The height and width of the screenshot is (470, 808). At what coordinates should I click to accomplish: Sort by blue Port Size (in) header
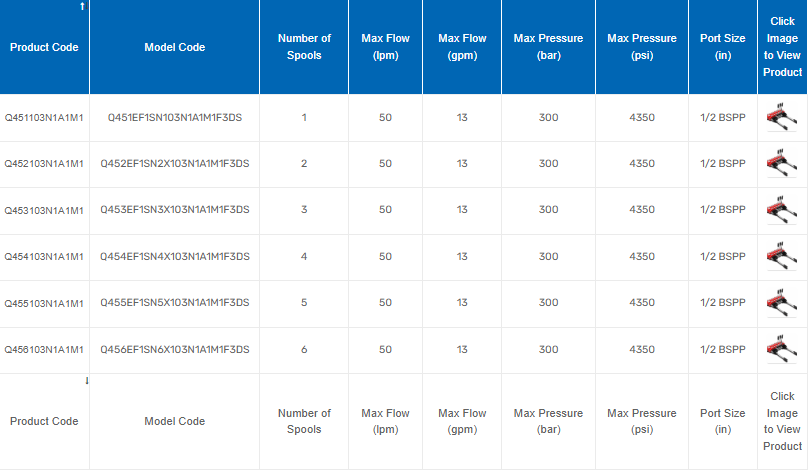pyautogui.click(x=722, y=47)
